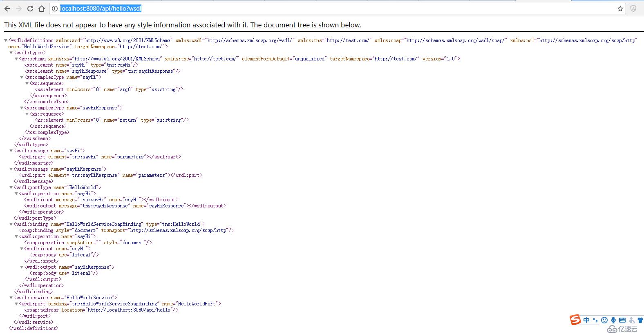This screenshot has width=644, height=334.
Task: Bookmark this page with the star icon
Action: click(620, 9)
